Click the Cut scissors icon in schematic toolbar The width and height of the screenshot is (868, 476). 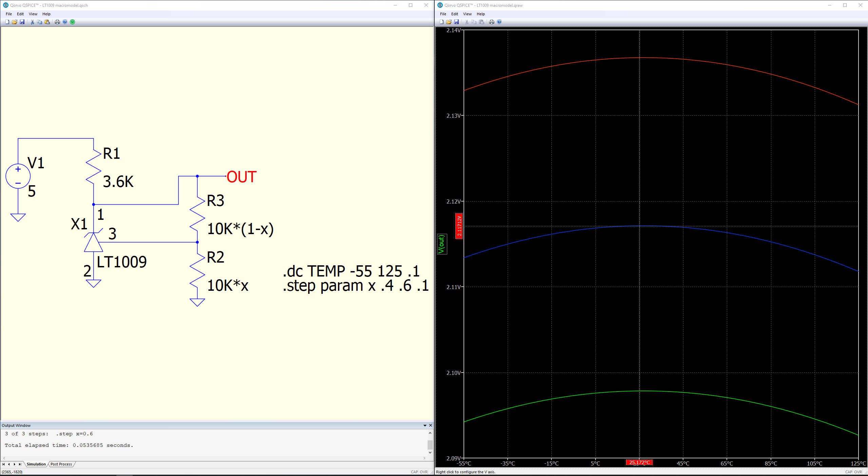click(32, 22)
